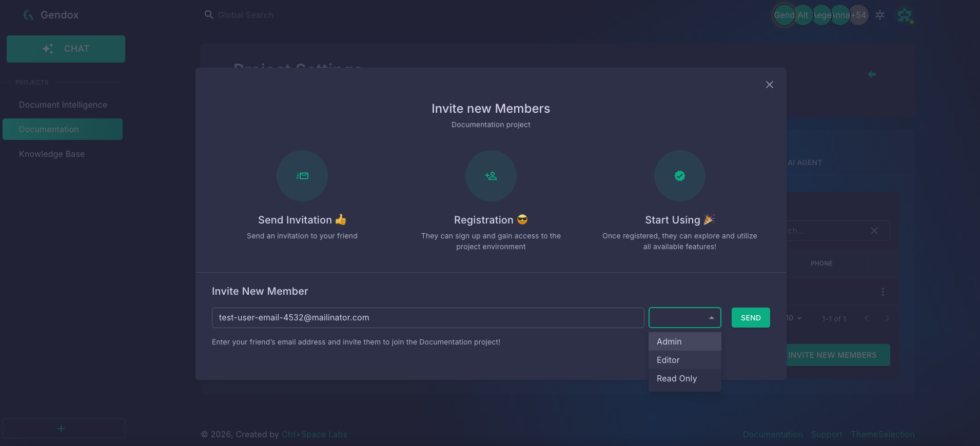The image size is (980, 446).
Task: Toggle the light/dark theme sun icon
Action: (880, 15)
